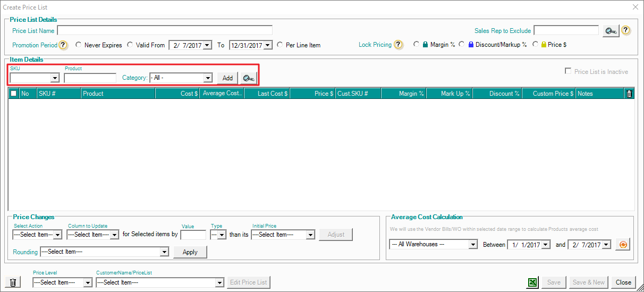644x292 pixels.
Task: Click the Apply button
Action: pyautogui.click(x=190, y=252)
